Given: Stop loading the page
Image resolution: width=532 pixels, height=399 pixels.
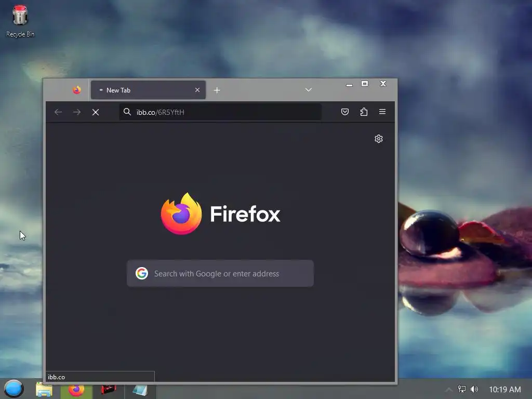Looking at the screenshot, I should pyautogui.click(x=96, y=112).
